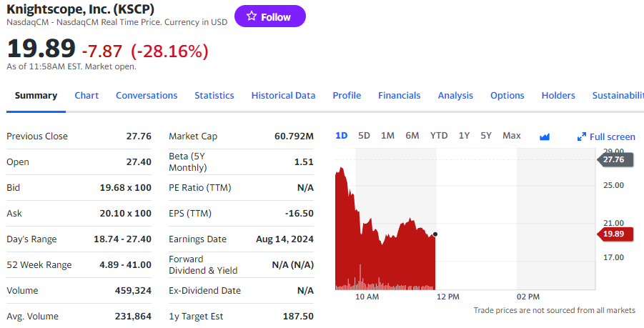Click the full screen expand arrows icon
Viewport: 644px width, 328px height.
tap(582, 136)
